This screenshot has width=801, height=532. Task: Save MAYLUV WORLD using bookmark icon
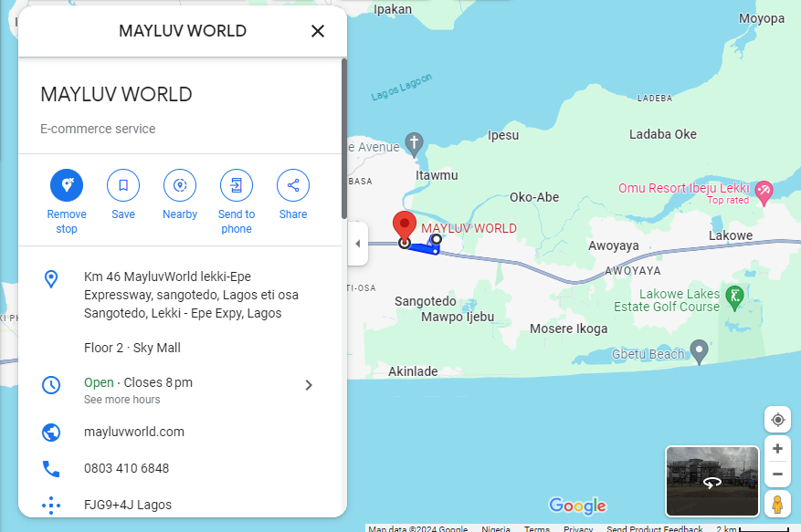click(x=123, y=185)
